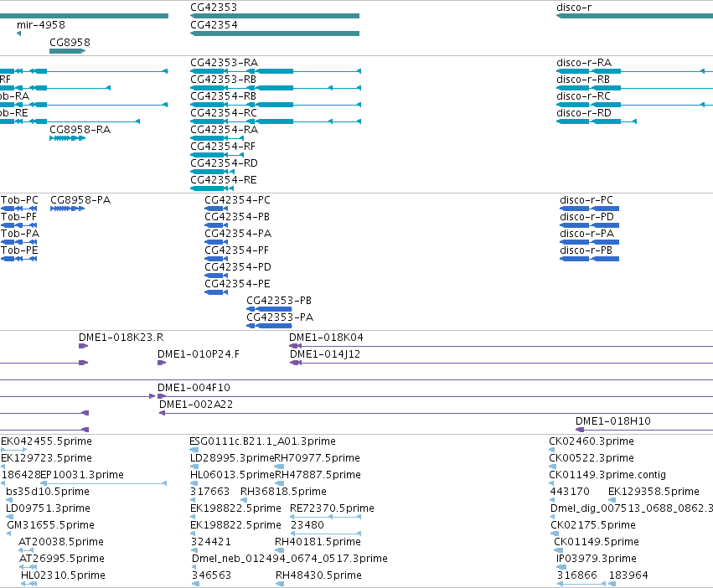The width and height of the screenshot is (713, 588).
Task: Click the Tob-PC protein label
Action: [19, 200]
